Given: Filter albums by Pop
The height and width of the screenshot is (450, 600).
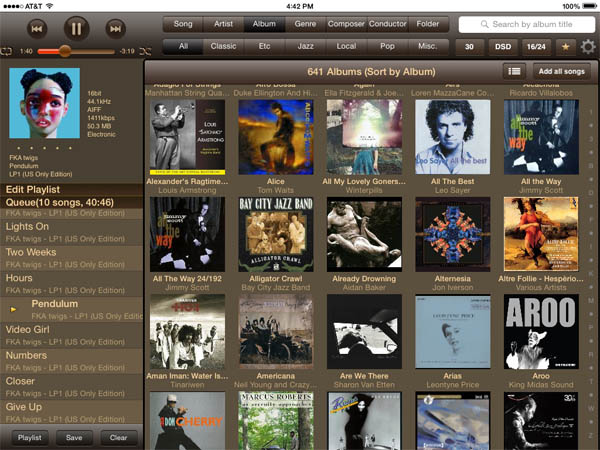Looking at the screenshot, I should pyautogui.click(x=387, y=46).
